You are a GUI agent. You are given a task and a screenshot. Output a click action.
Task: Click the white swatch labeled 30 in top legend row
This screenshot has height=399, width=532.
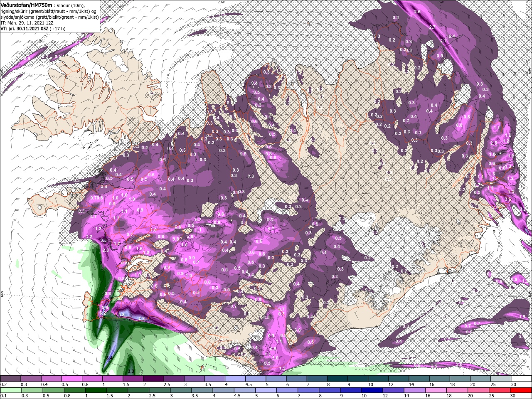pos(521,379)
